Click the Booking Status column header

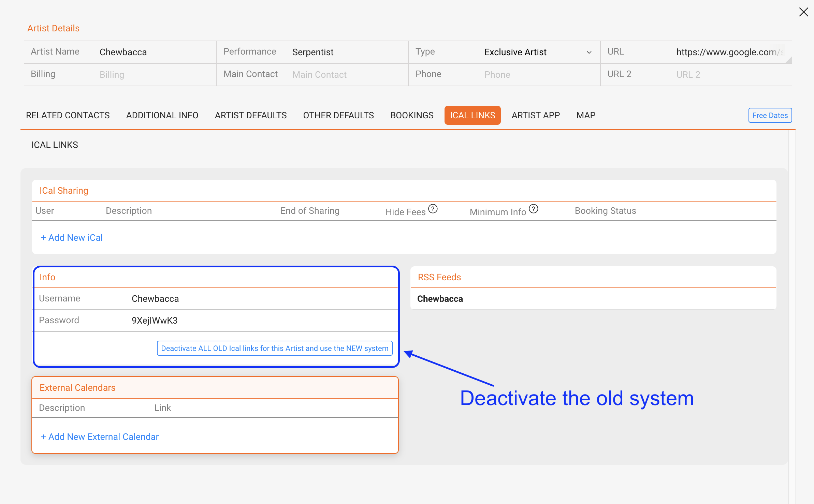coord(605,211)
